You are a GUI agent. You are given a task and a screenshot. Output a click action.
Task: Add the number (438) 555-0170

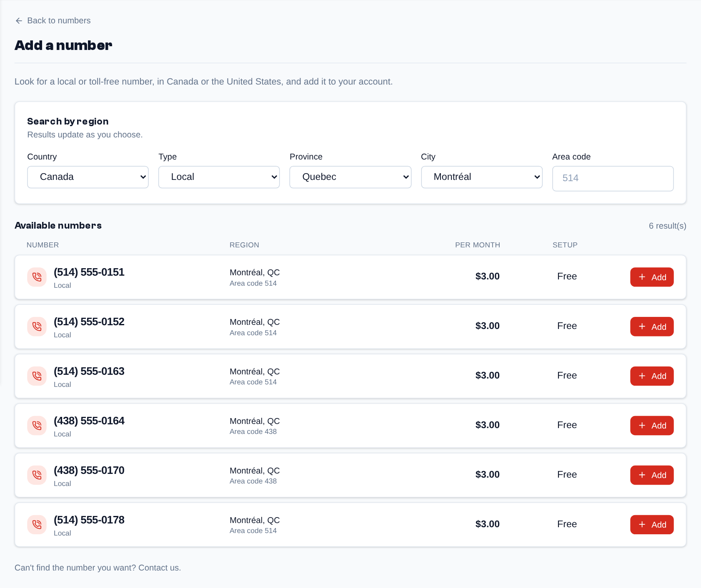[x=652, y=475]
